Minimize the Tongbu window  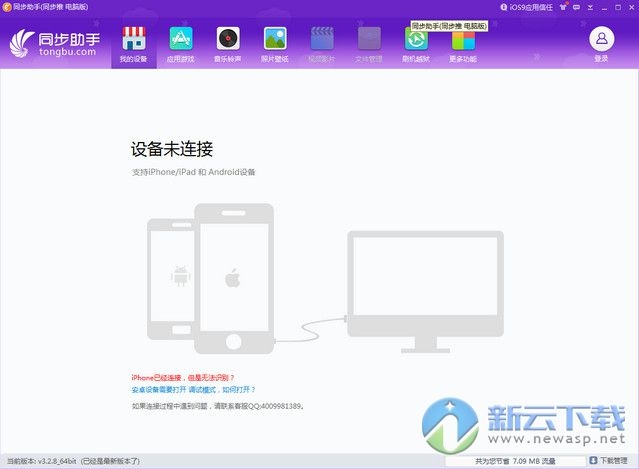(x=604, y=8)
